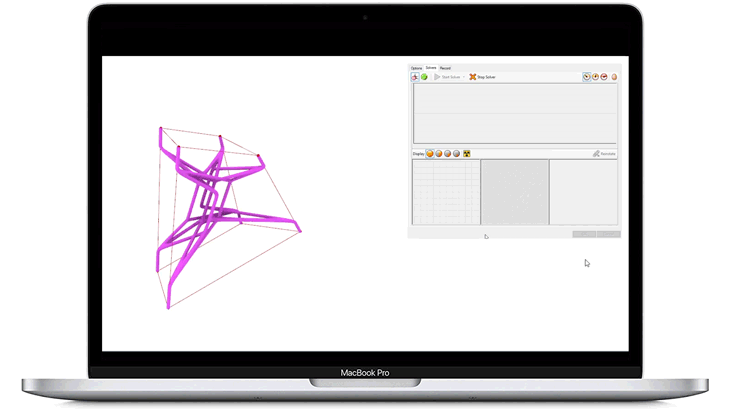Toggle the first clock icon in the top-right group
This screenshot has width=730, height=411.
point(587,76)
